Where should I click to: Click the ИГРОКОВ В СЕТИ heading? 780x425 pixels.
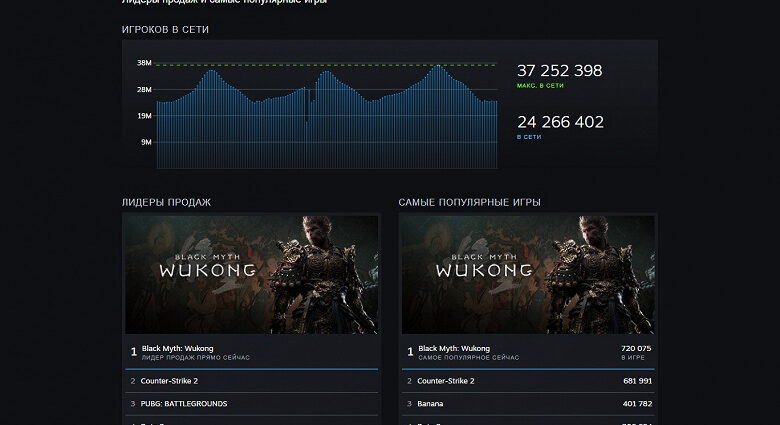(165, 30)
